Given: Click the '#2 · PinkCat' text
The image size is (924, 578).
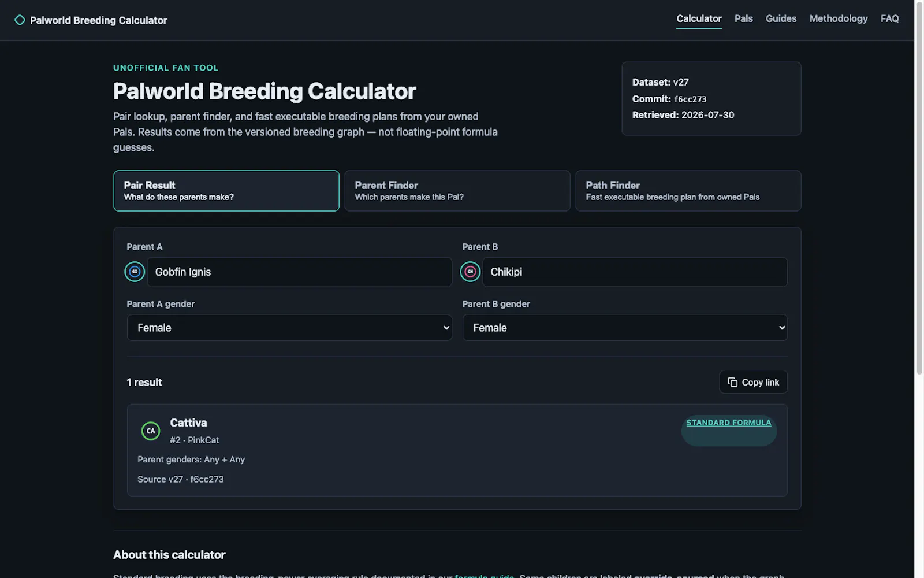Looking at the screenshot, I should pos(194,440).
